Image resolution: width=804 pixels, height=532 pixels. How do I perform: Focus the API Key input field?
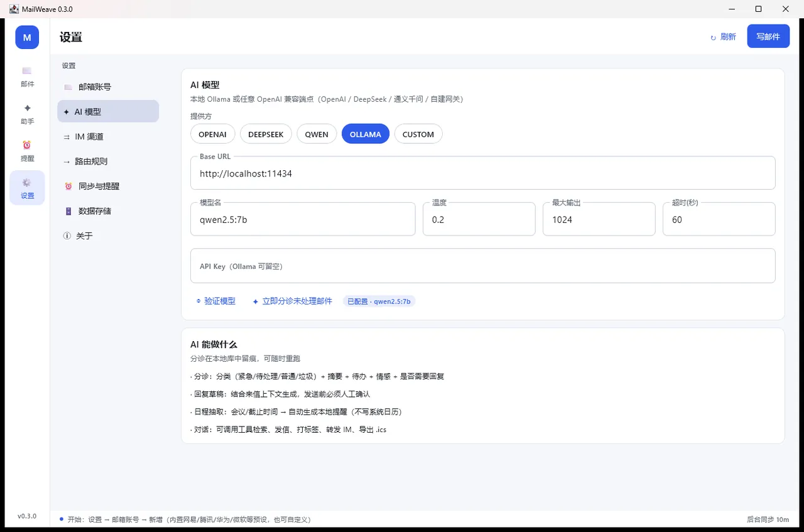(x=482, y=266)
